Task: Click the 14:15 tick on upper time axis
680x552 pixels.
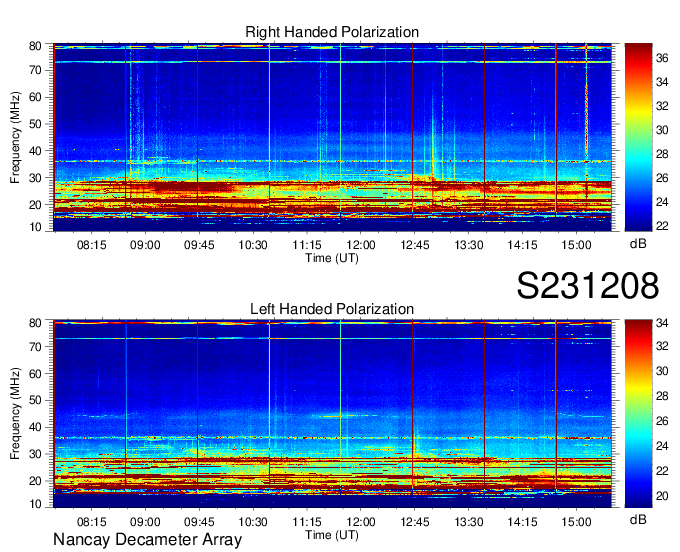Action: click(x=523, y=245)
